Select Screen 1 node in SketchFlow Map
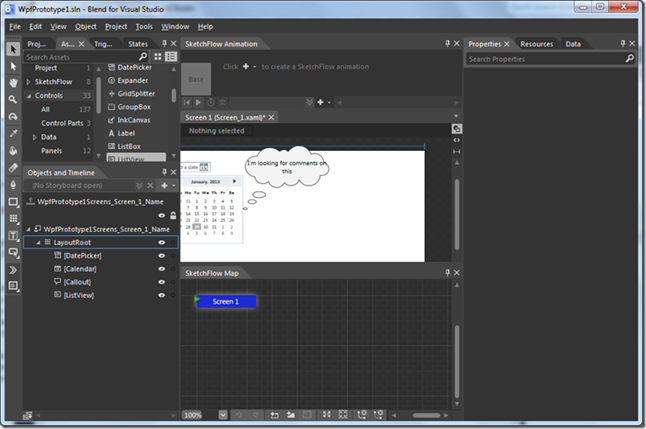 coord(226,301)
